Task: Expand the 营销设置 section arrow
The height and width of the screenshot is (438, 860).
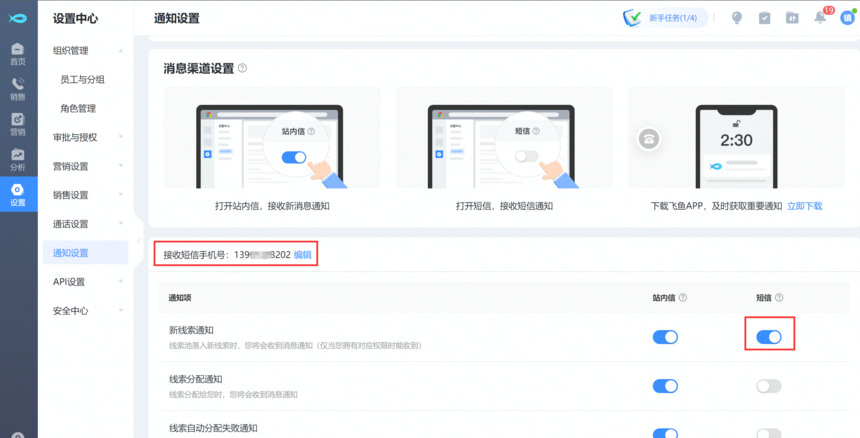Action: [121, 166]
